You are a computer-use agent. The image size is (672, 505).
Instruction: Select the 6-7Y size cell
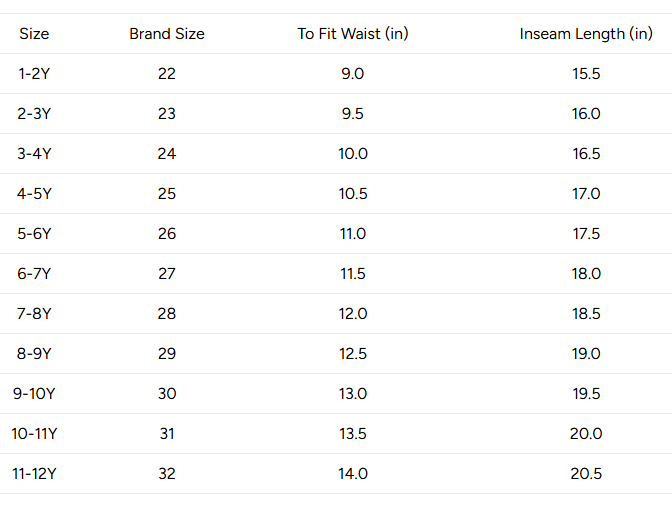[34, 274]
